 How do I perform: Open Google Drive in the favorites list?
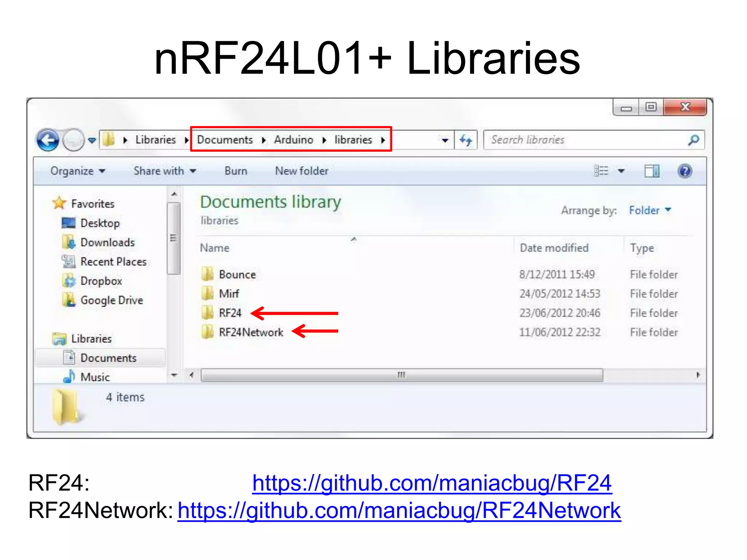pyautogui.click(x=111, y=300)
